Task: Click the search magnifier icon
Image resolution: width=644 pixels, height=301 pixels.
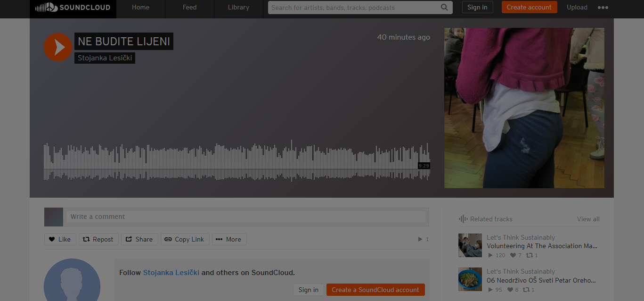Action: point(444,8)
